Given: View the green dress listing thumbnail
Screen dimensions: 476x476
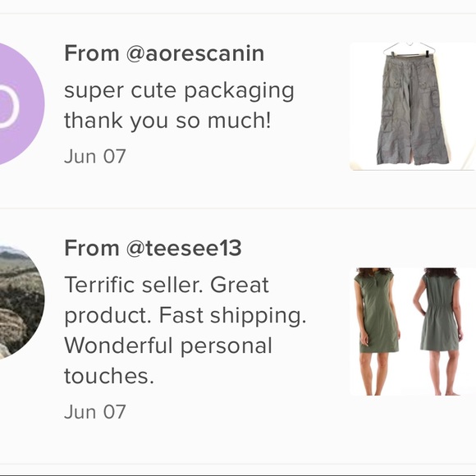Looking at the screenshot, I should pyautogui.click(x=413, y=332).
